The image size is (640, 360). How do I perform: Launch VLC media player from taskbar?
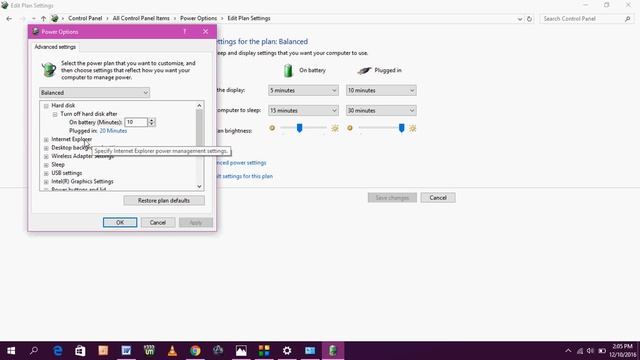point(172,351)
